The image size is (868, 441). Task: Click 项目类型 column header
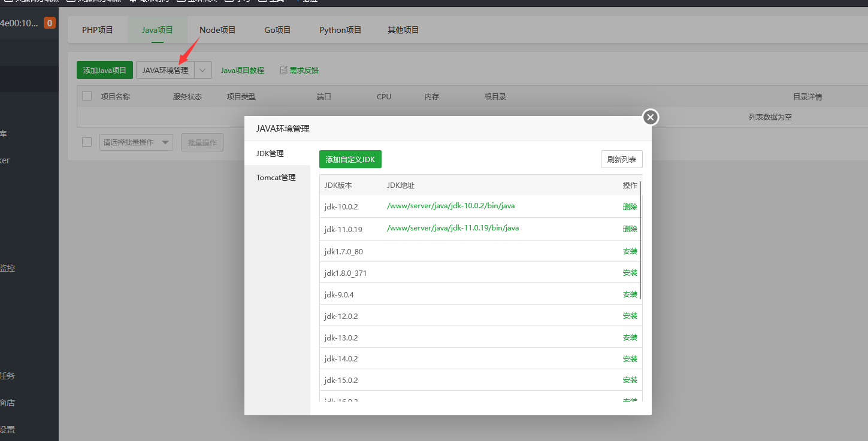click(241, 96)
